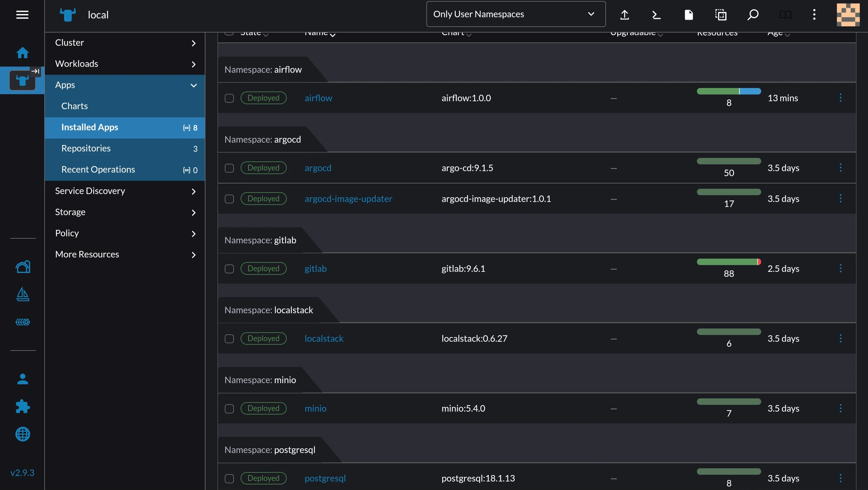Open the argocd-image-updater app link
Image resolution: width=868 pixels, height=490 pixels.
[348, 199]
